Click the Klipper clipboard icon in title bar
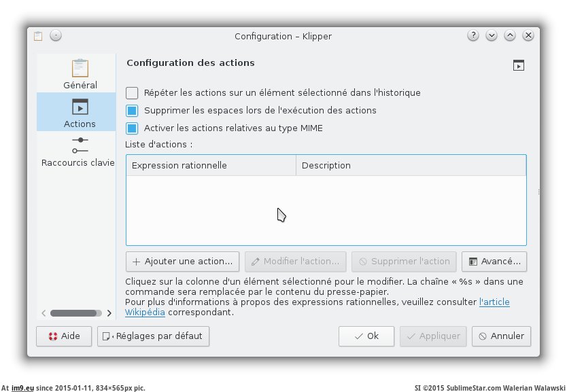This screenshot has height=392, width=567. [38, 36]
